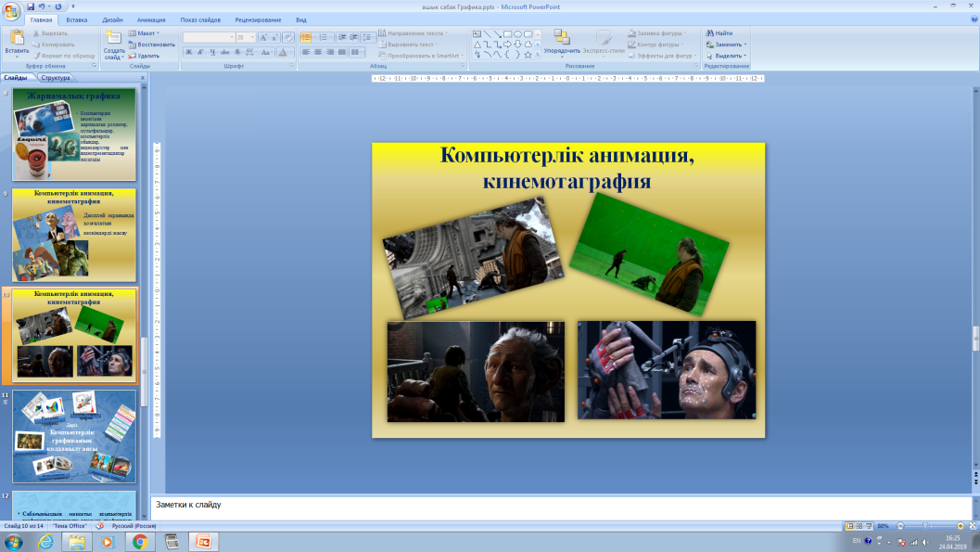Click Replace (Заменить) button
Image resolution: width=980 pixels, height=552 pixels.
tap(726, 45)
